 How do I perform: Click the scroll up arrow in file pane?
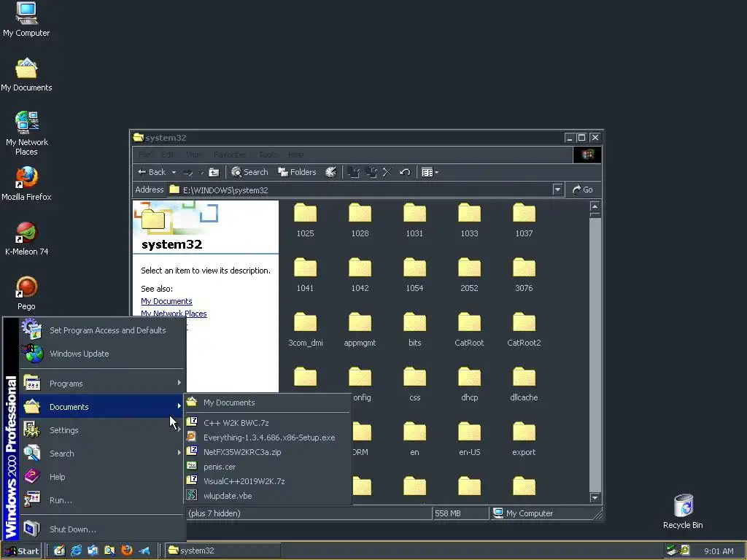[x=595, y=206]
